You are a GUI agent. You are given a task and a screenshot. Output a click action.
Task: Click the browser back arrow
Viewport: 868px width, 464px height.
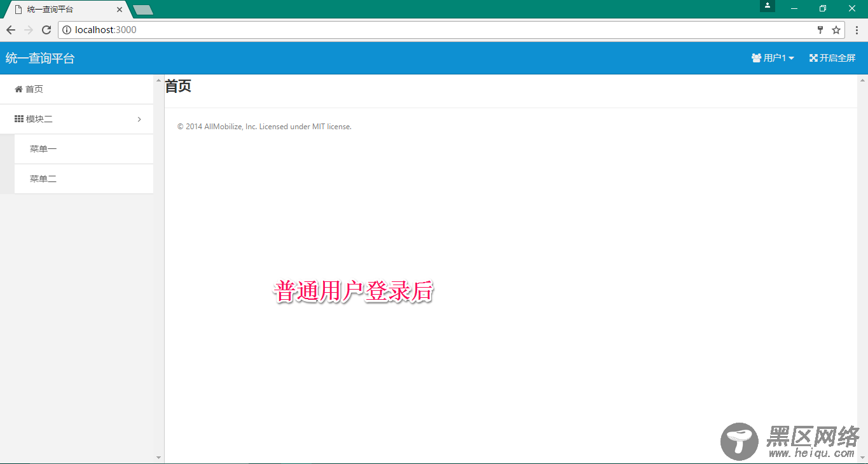click(11, 30)
